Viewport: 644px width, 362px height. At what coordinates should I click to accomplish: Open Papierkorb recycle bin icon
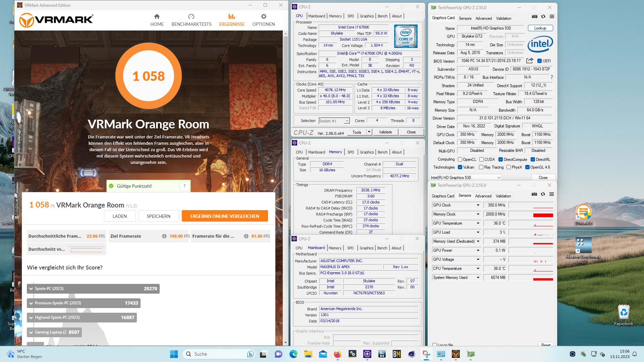(624, 315)
